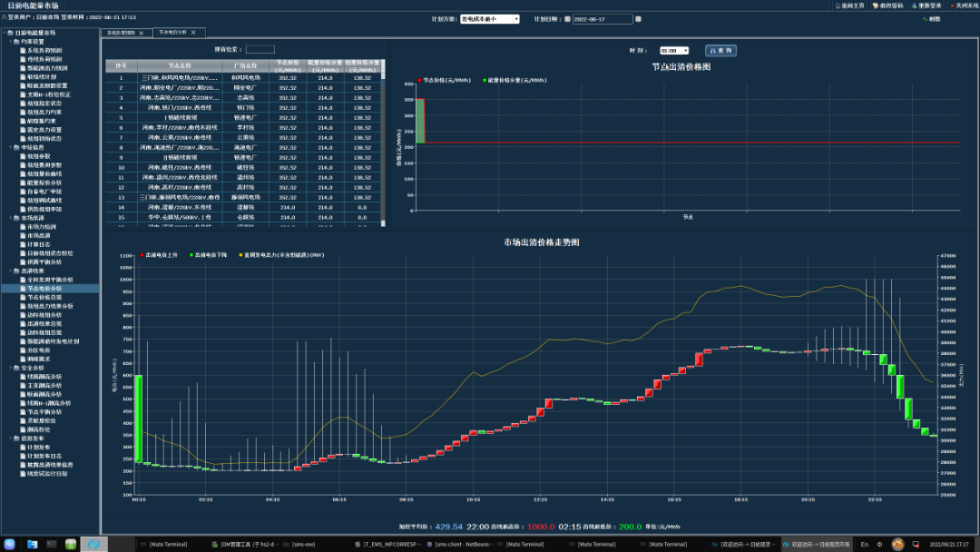Image resolution: width=980 pixels, height=552 pixels.
Task: Collapse the 约束设置 tree folder
Action: point(11,41)
